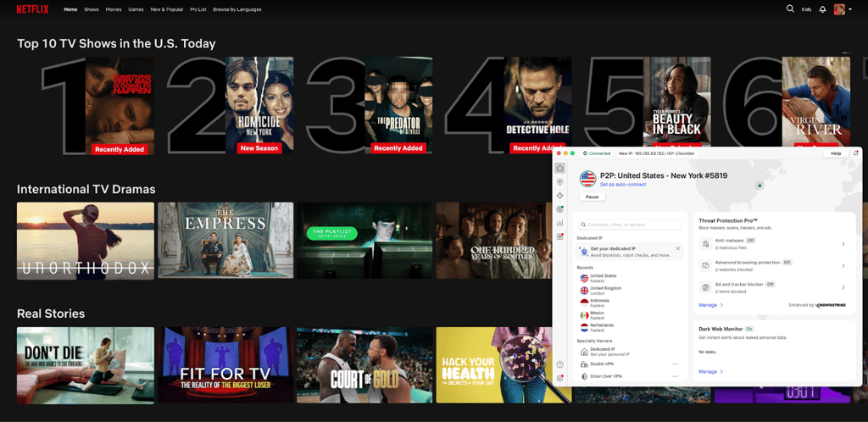868x422 pixels.
Task: Open the Netflix search icon
Action: [x=790, y=8]
